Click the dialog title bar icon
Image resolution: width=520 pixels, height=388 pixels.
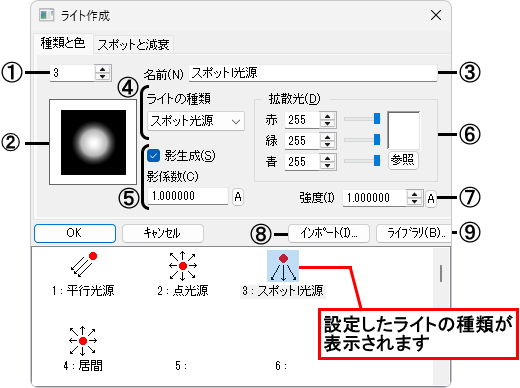[x=46, y=15]
